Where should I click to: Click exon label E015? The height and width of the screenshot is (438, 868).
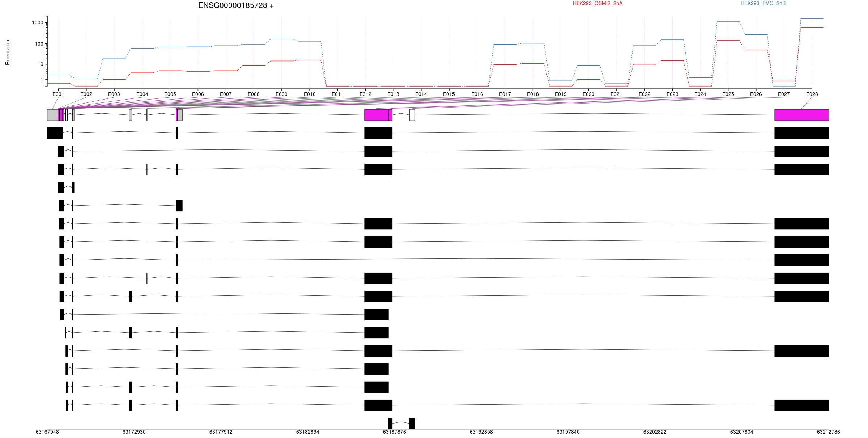tap(449, 94)
